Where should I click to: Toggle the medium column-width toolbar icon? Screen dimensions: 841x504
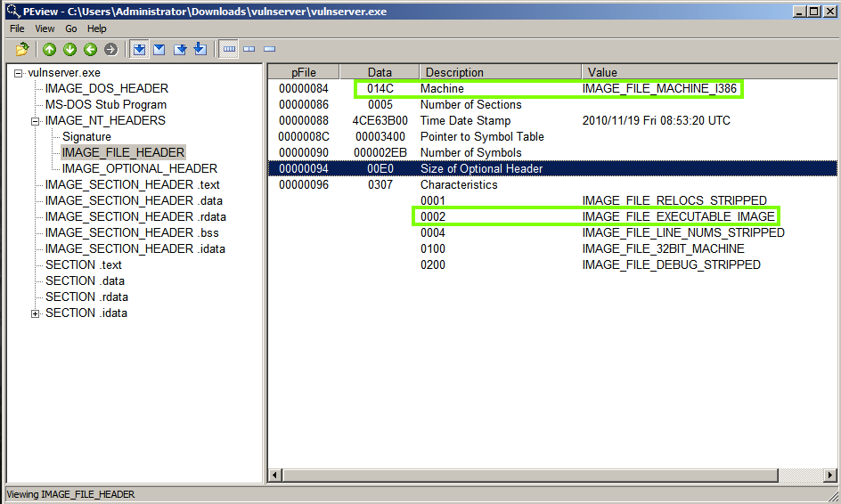pos(249,49)
